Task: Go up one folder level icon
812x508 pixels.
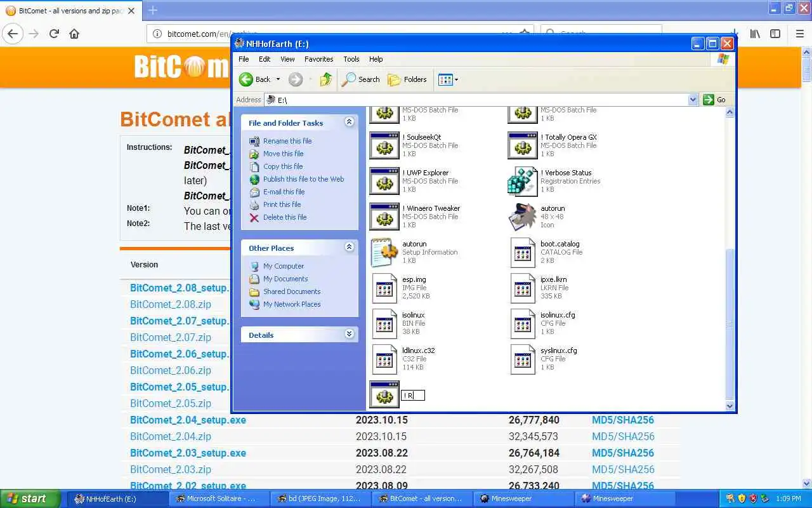Action: pyautogui.click(x=325, y=79)
